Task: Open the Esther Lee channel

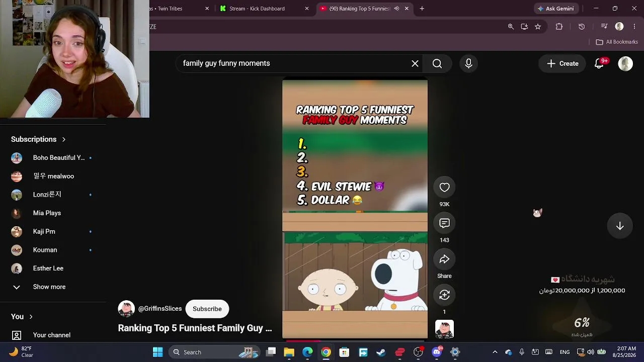Action: (x=53, y=268)
